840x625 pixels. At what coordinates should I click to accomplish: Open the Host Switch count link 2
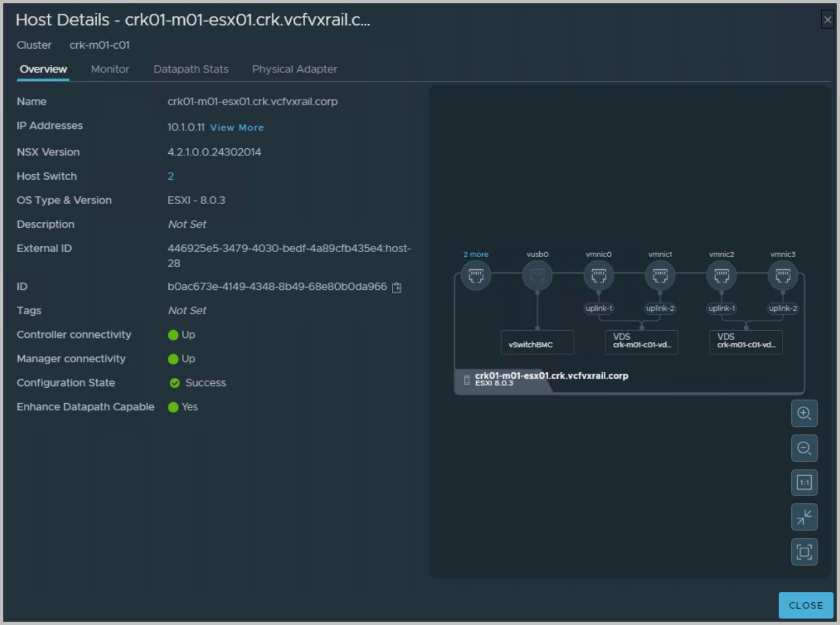click(170, 176)
